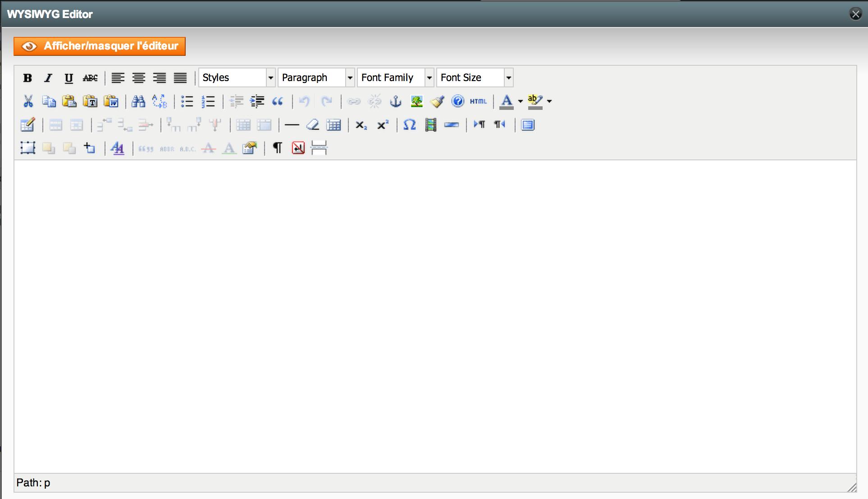Click the Blockquote icon
868x499 pixels.
[x=278, y=101]
